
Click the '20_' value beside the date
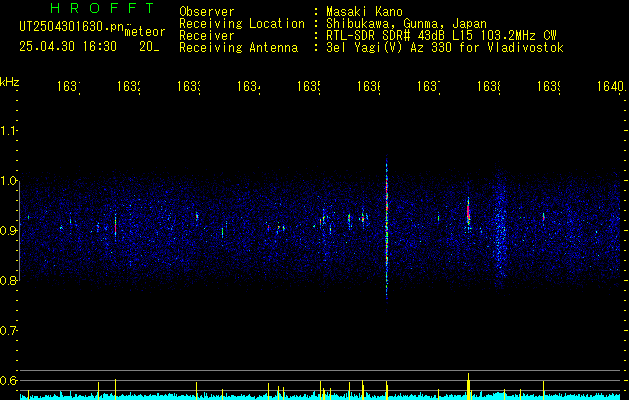[x=149, y=47]
